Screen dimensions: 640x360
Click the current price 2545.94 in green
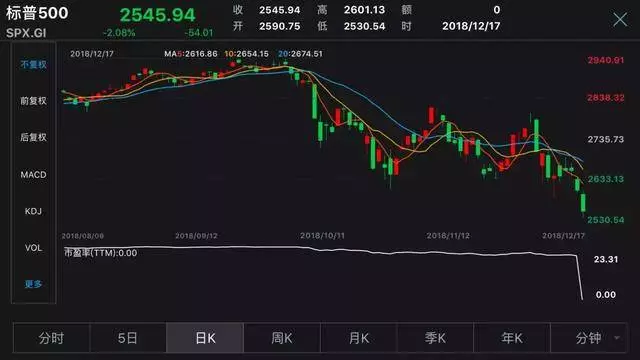[x=158, y=15]
